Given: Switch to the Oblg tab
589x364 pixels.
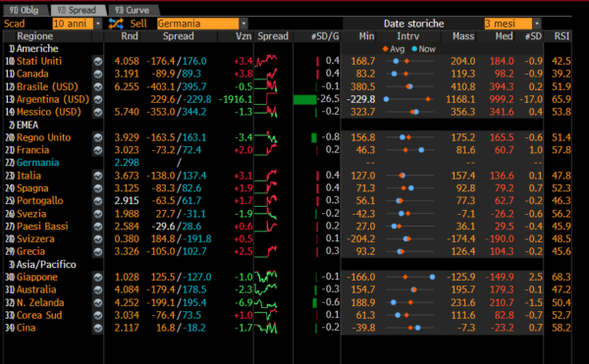Looking at the screenshot, I should point(25,10).
